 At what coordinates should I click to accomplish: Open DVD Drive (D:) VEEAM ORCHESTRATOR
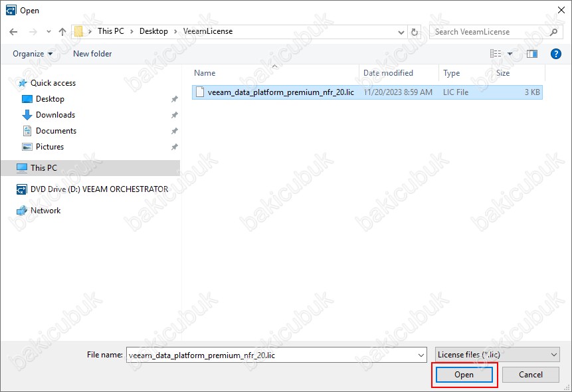click(x=99, y=189)
